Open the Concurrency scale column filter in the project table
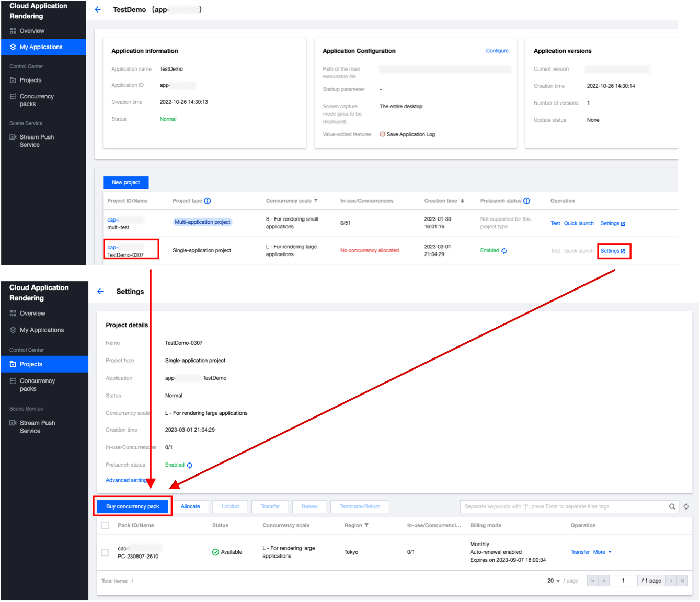The width and height of the screenshot is (700, 602). [316, 201]
